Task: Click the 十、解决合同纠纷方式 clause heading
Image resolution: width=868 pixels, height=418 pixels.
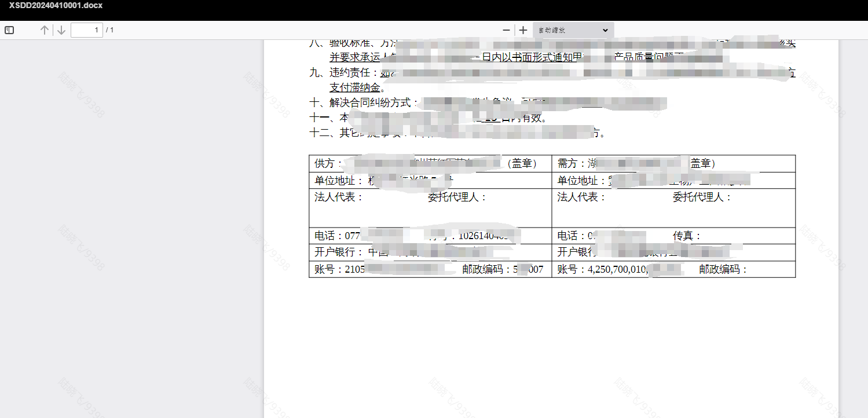Action: coord(362,103)
